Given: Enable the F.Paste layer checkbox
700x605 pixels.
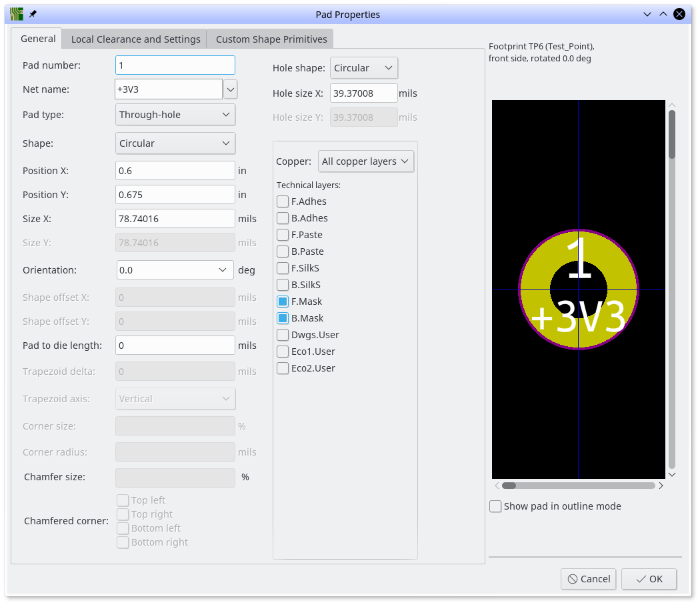Looking at the screenshot, I should pyautogui.click(x=283, y=235).
